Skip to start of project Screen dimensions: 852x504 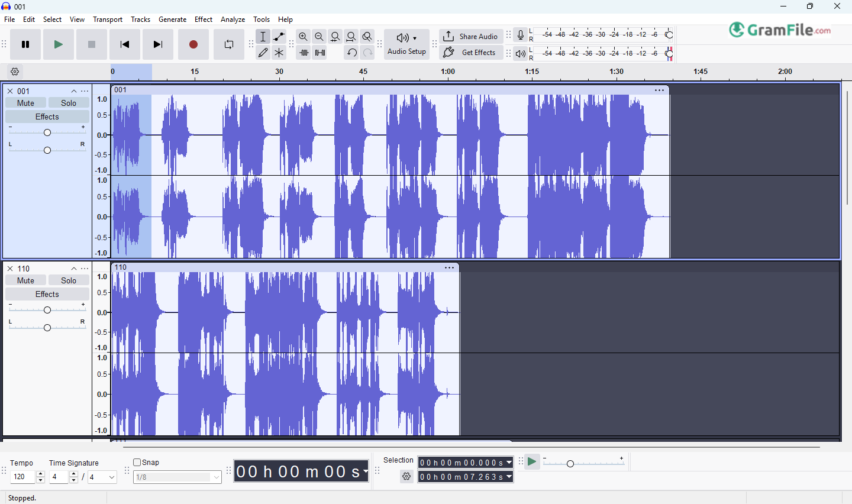125,44
